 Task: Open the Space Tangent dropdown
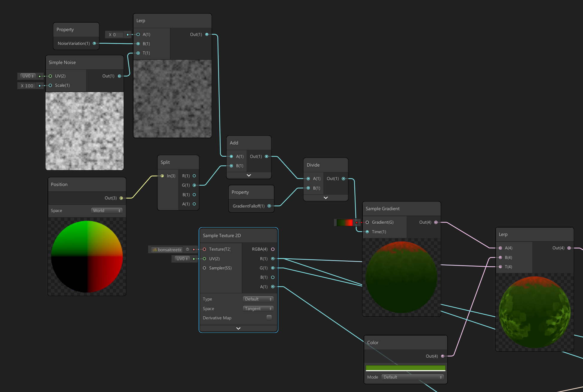(258, 309)
